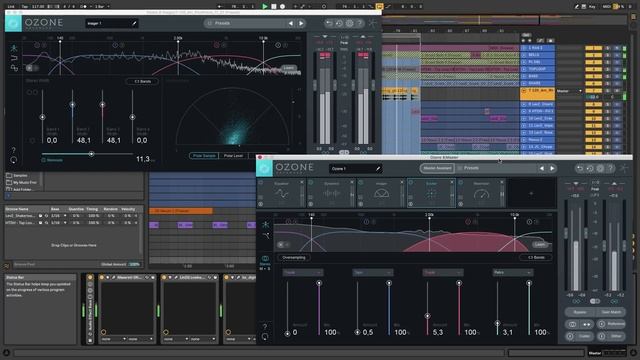This screenshot has height=360, width=640.
Task: Start playback with Ableton's green play button
Action: click(264, 7)
